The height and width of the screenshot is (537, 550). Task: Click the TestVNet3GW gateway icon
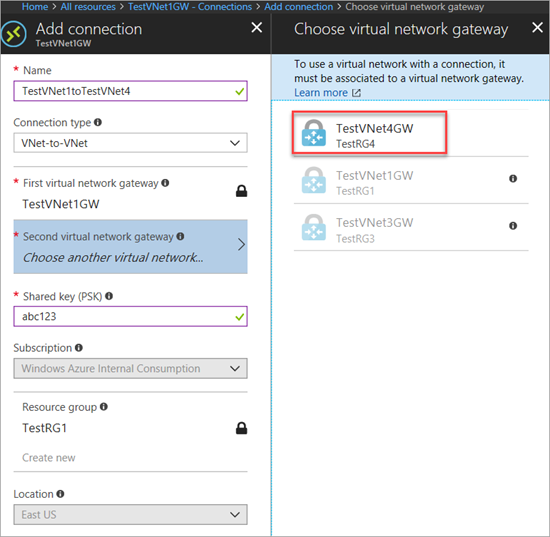[314, 227]
